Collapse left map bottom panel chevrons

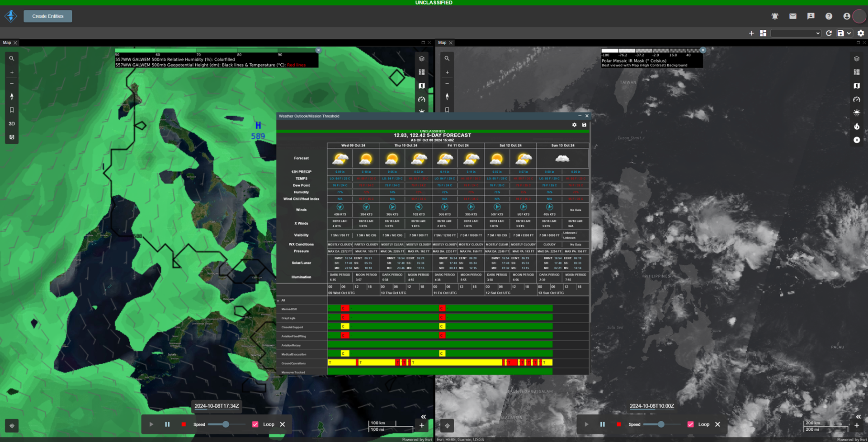point(424,417)
